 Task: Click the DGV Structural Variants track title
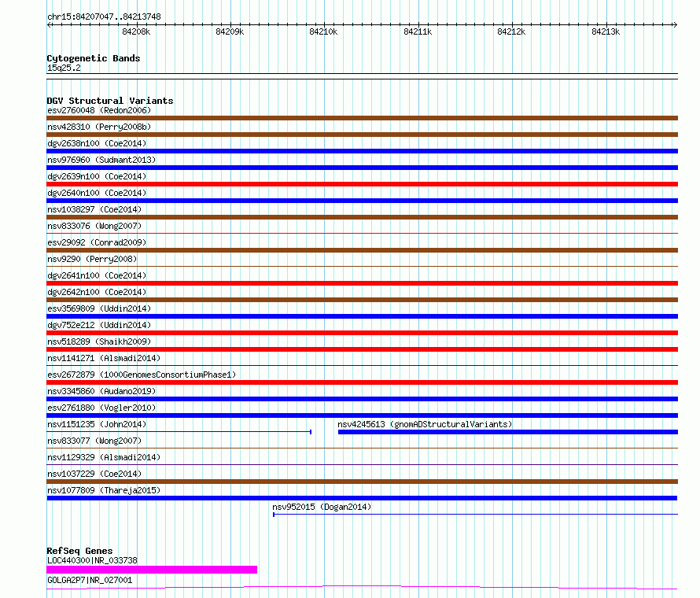(x=110, y=101)
